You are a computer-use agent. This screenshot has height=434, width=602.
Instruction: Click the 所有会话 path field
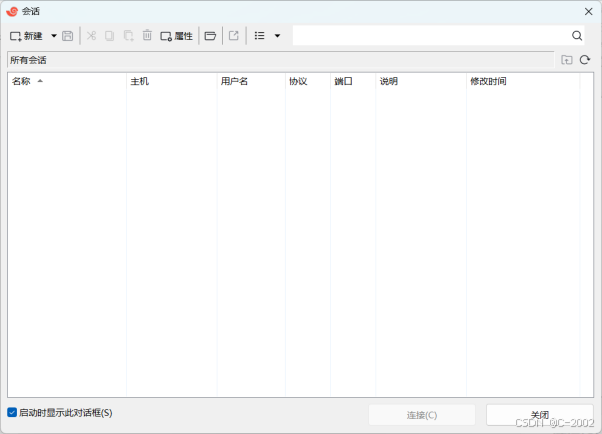pos(281,60)
